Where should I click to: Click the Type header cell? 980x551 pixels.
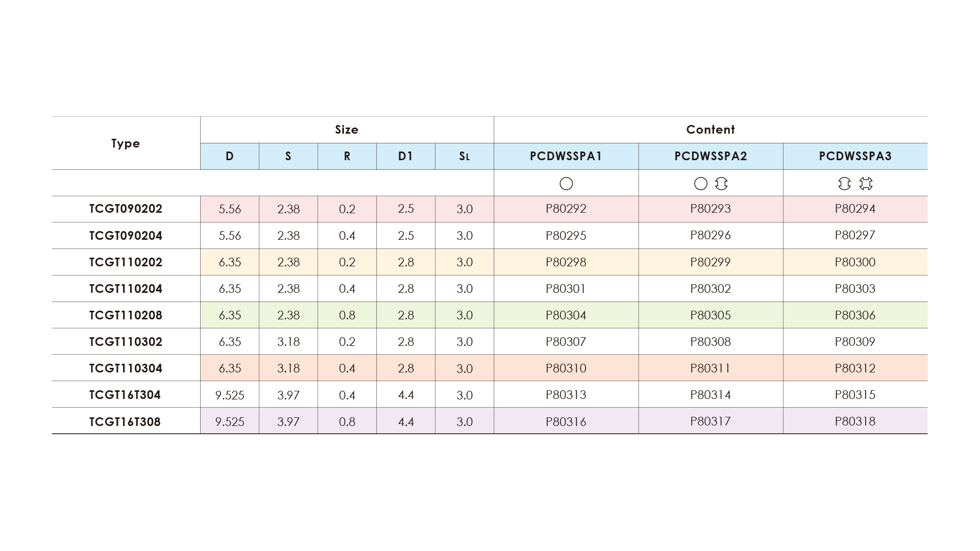pyautogui.click(x=126, y=143)
